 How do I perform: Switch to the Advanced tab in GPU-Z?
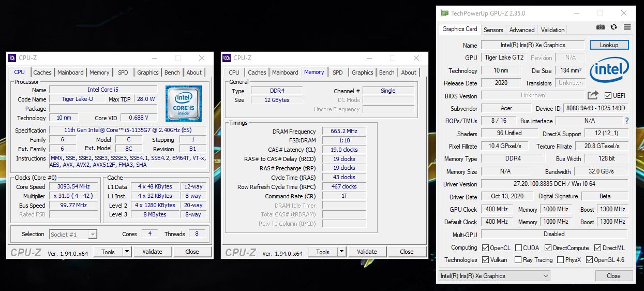(x=522, y=30)
